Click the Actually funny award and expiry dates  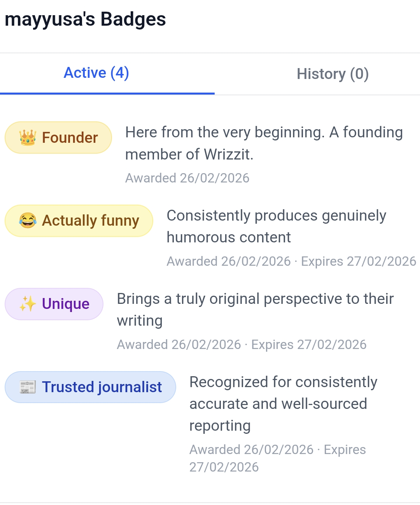point(291,261)
